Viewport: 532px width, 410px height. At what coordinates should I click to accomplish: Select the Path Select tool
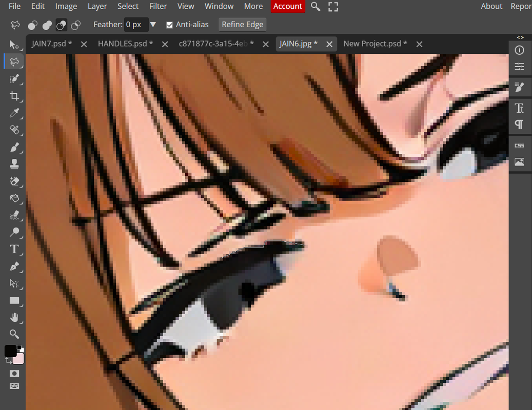click(x=14, y=283)
